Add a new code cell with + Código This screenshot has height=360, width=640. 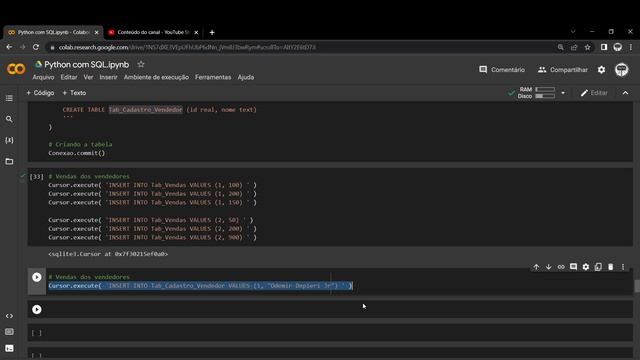[40, 93]
